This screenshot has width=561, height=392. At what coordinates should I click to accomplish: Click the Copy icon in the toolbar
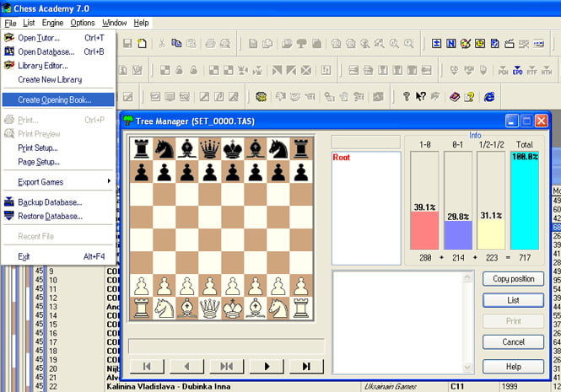(176, 43)
